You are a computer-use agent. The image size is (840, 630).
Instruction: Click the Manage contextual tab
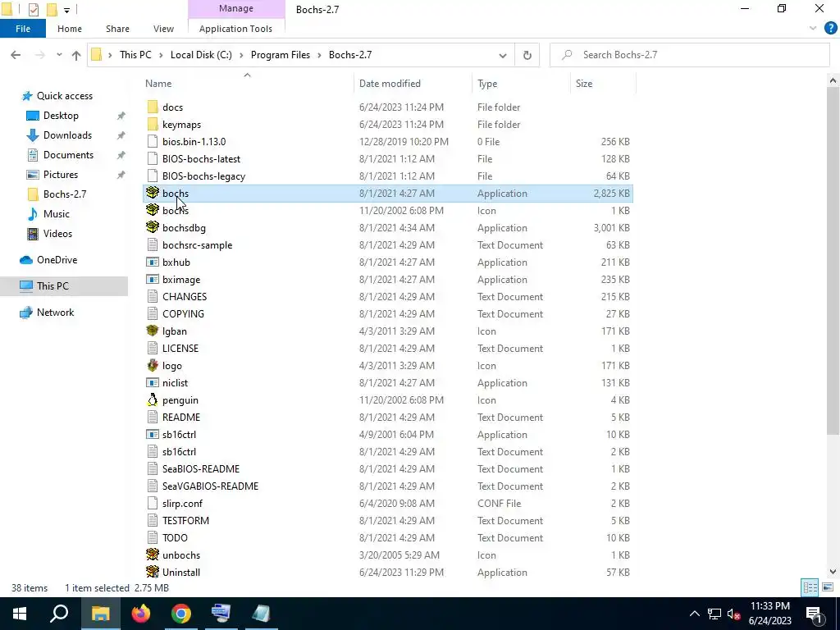click(x=236, y=8)
